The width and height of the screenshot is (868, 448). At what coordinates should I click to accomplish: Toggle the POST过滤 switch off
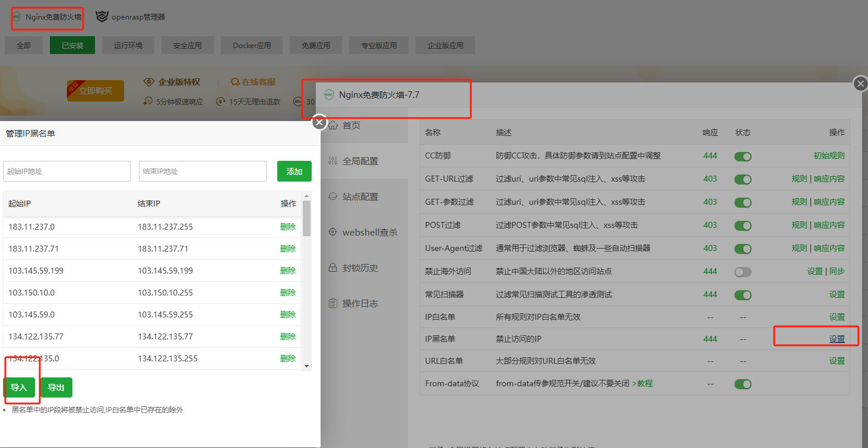[743, 225]
